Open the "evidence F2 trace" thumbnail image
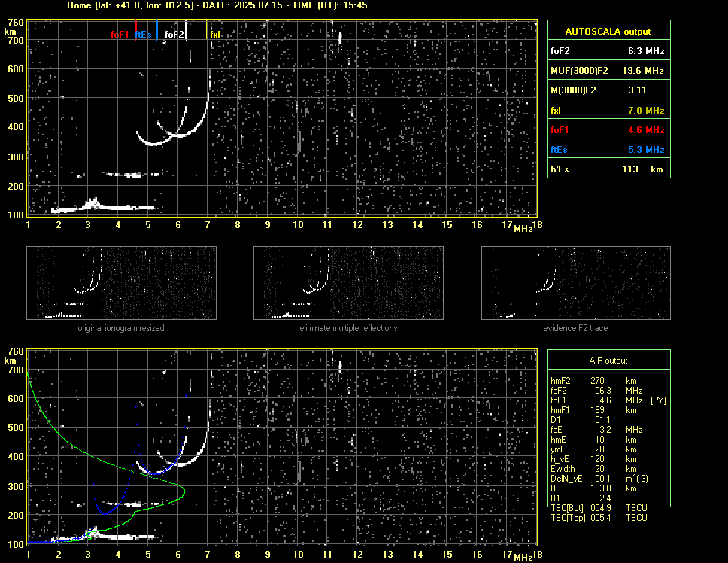Viewport: 728px width, 563px height. (576, 283)
